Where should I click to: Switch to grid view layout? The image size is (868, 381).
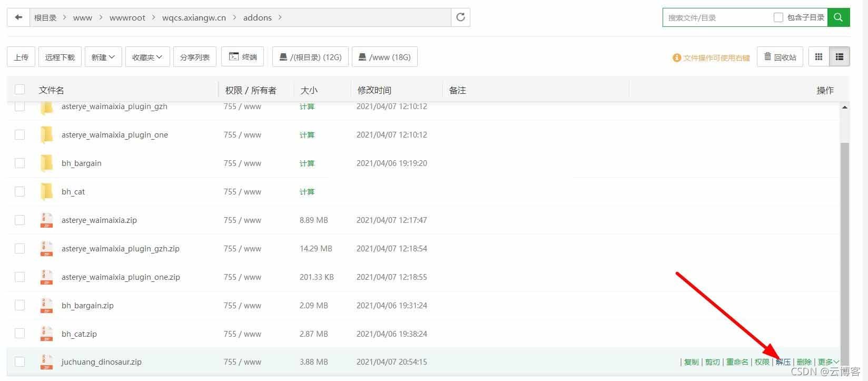(818, 57)
